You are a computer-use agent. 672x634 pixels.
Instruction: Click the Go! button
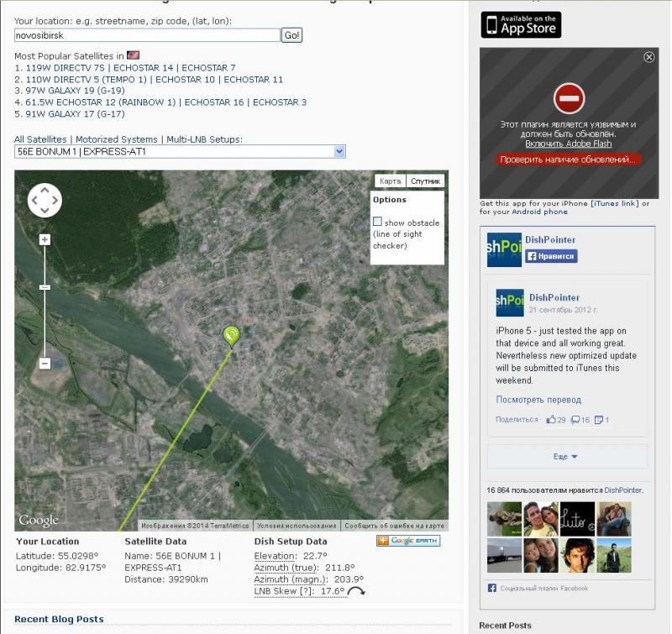point(291,35)
